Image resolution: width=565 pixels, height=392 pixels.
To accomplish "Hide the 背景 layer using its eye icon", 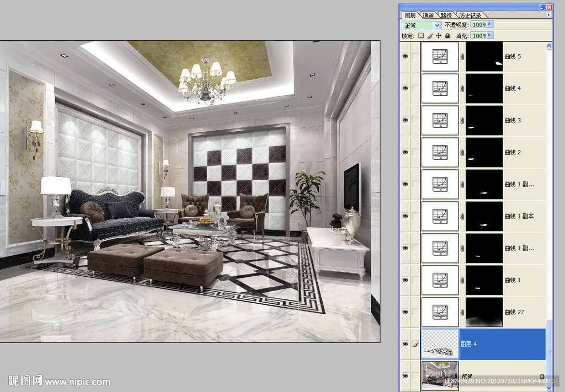I will click(406, 376).
